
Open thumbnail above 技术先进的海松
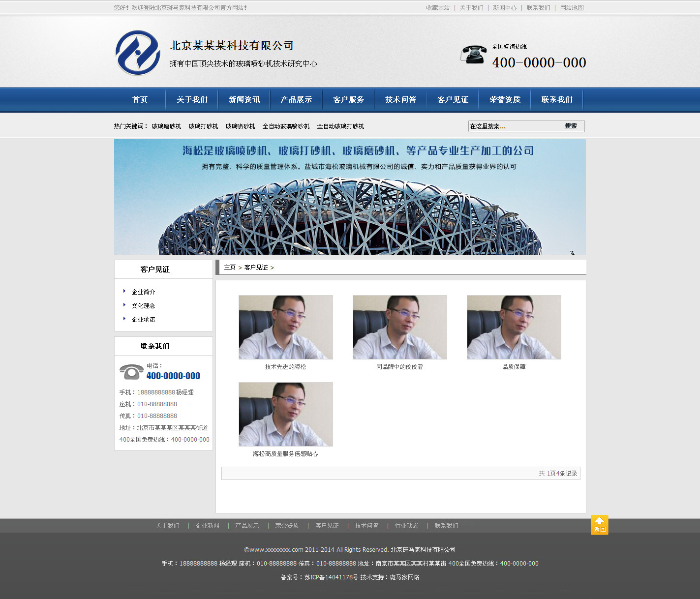286,327
